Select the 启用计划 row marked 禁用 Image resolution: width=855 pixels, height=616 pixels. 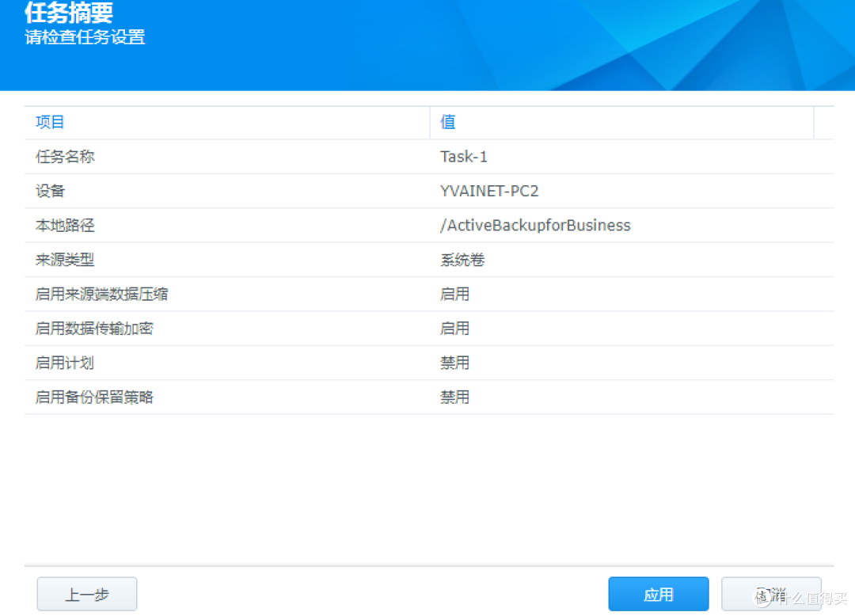237,363
